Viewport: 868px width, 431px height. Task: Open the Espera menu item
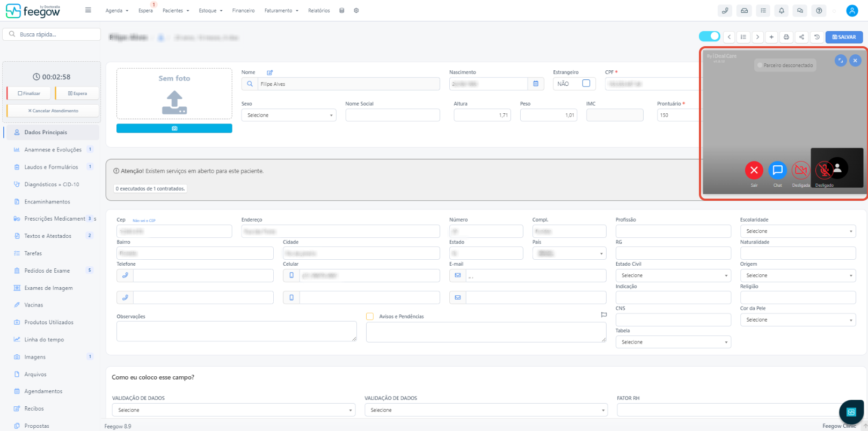[145, 11]
